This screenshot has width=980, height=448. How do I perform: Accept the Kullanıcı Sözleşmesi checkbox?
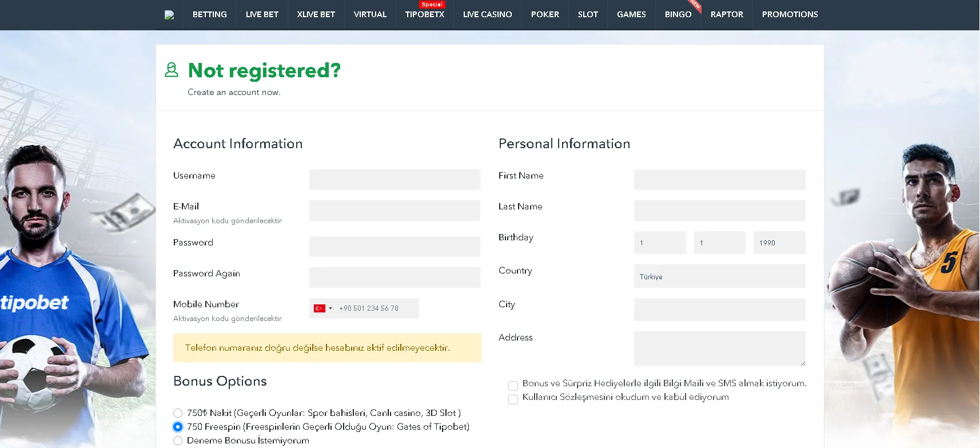[513, 399]
